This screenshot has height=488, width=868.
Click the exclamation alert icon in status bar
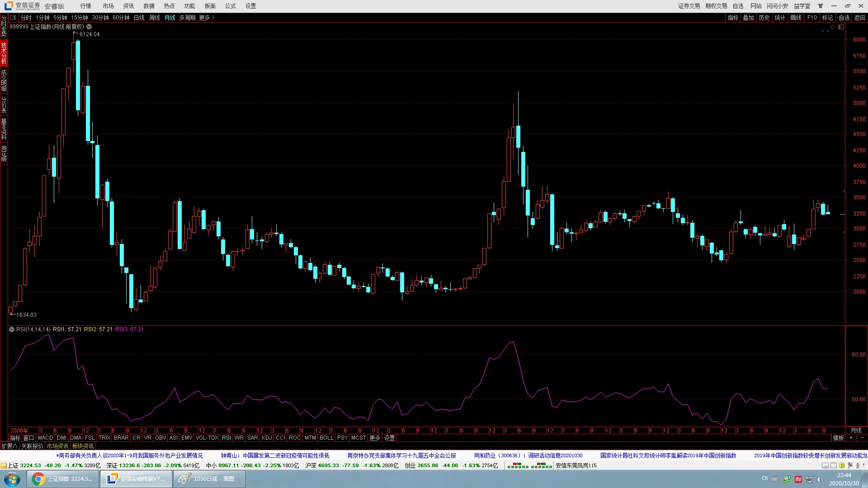(863, 465)
